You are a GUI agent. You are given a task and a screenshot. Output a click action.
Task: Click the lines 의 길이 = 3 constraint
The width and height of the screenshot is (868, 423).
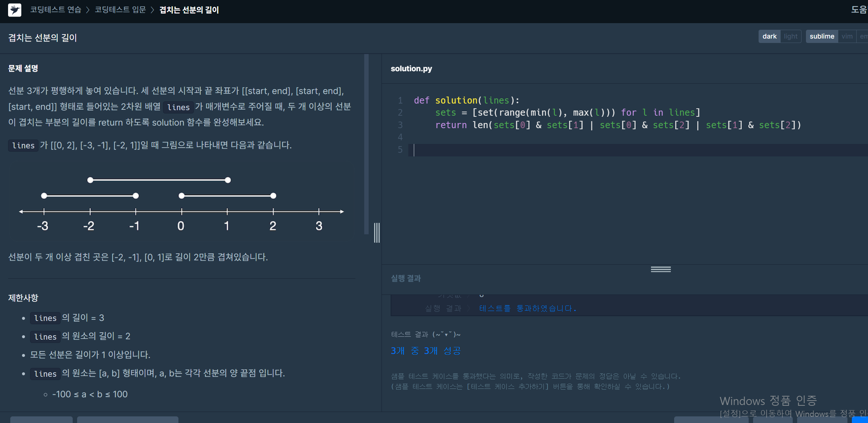click(x=68, y=318)
